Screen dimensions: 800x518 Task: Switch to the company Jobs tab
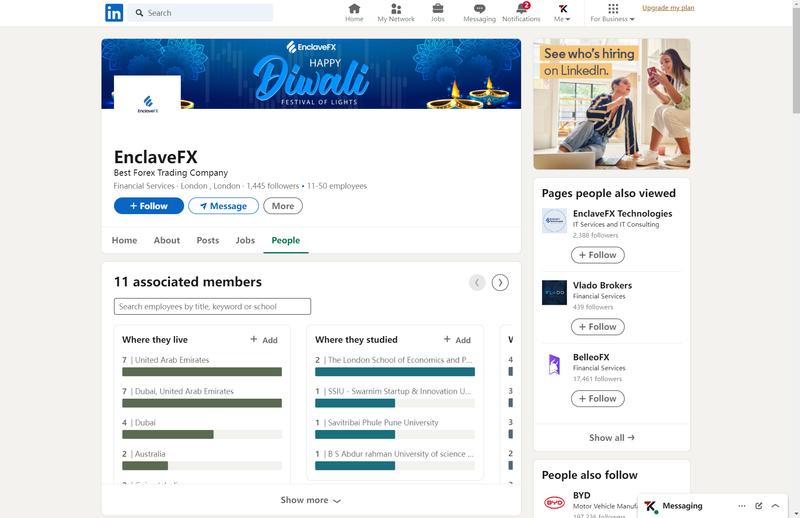click(245, 240)
